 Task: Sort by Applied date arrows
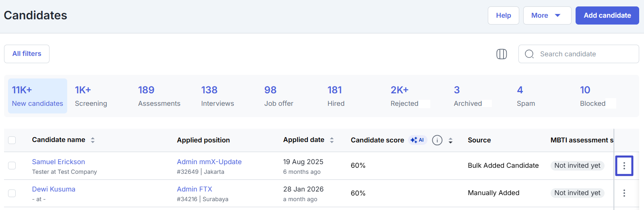tap(332, 140)
